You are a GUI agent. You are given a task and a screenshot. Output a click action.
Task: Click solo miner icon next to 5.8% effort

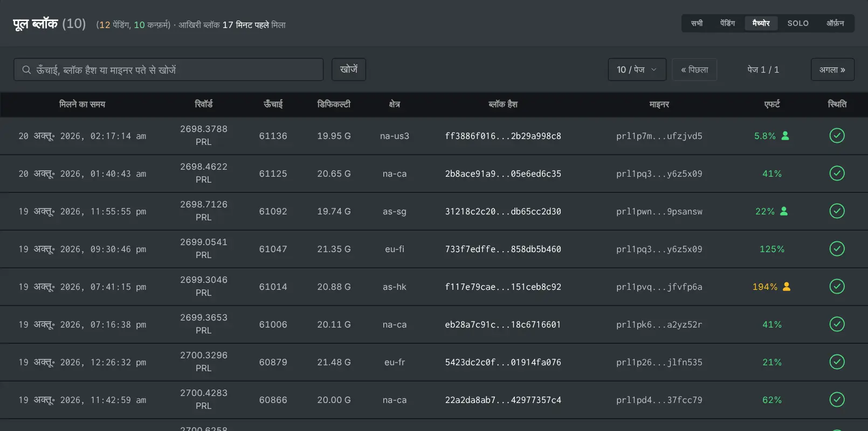click(x=785, y=136)
